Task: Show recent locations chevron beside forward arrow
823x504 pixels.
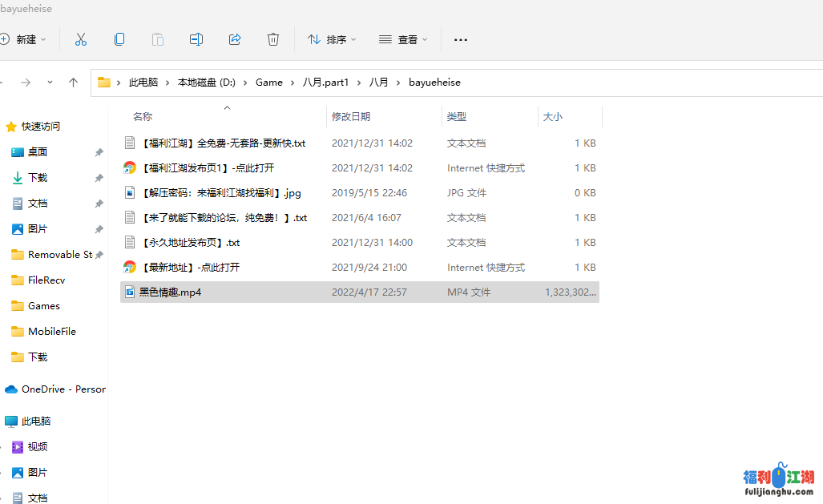Action: coord(50,83)
